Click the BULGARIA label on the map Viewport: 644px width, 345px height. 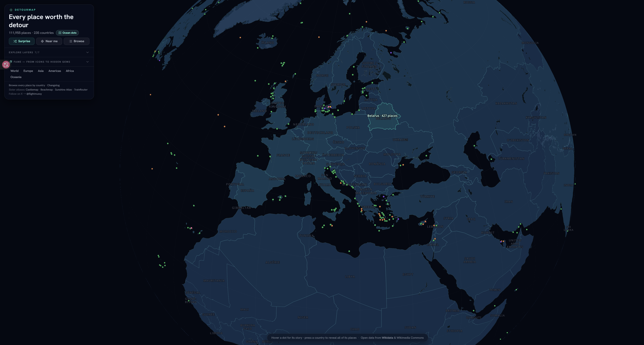[383, 184]
